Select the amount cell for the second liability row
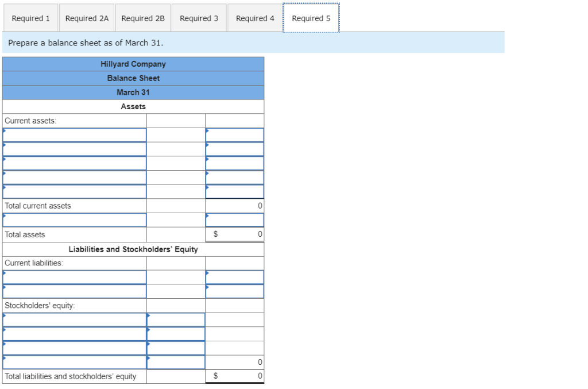Screen dimensions: 588x389 (234, 291)
